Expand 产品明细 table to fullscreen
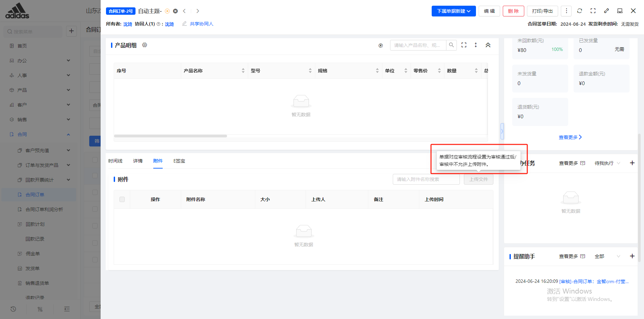The width and height of the screenshot is (644, 319). tap(464, 45)
